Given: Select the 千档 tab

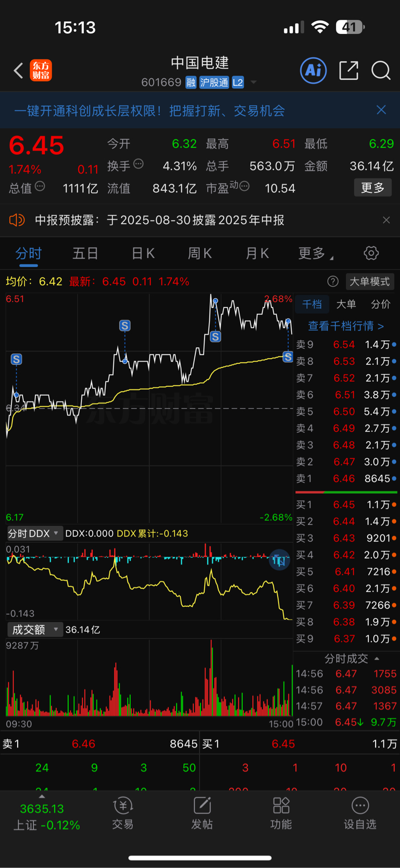Looking at the screenshot, I should 312,304.
